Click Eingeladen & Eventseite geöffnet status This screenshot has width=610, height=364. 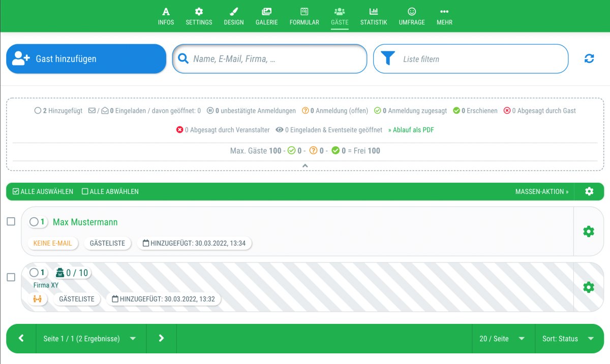click(329, 130)
